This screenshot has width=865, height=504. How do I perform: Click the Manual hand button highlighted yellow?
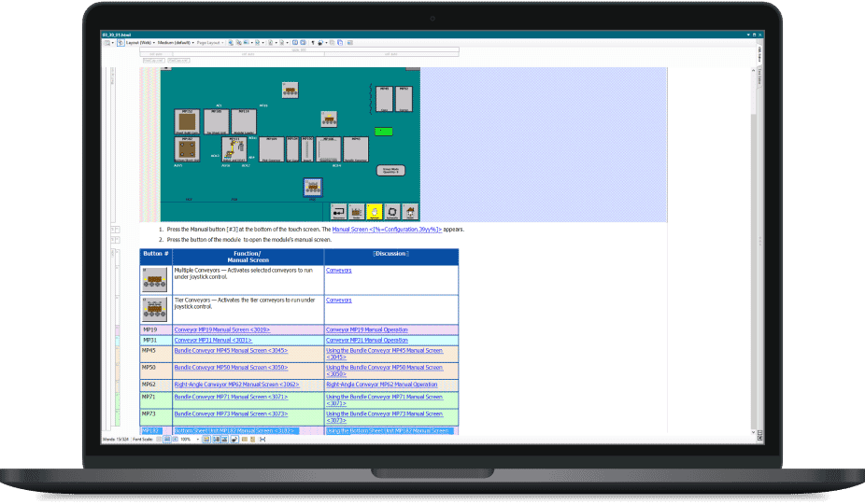click(374, 212)
